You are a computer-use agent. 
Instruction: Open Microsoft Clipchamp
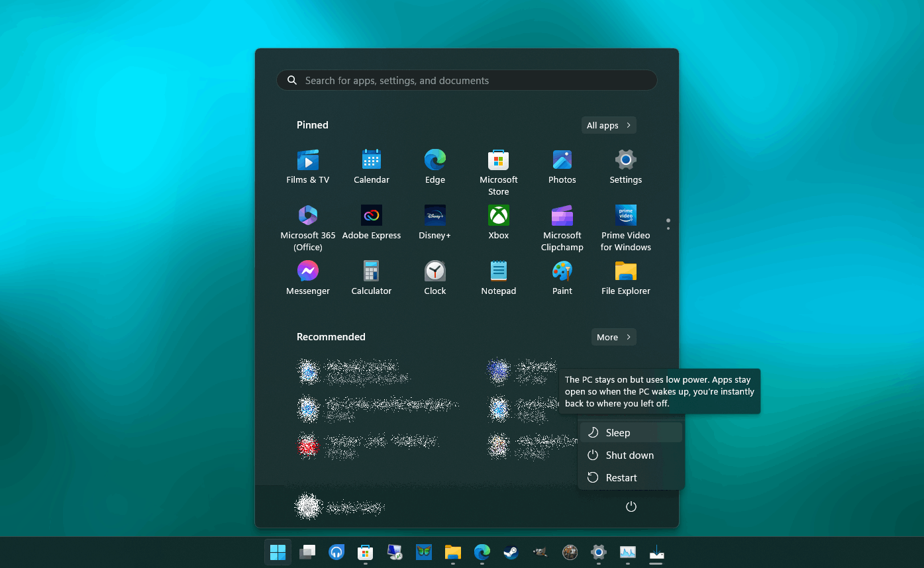pos(562,228)
